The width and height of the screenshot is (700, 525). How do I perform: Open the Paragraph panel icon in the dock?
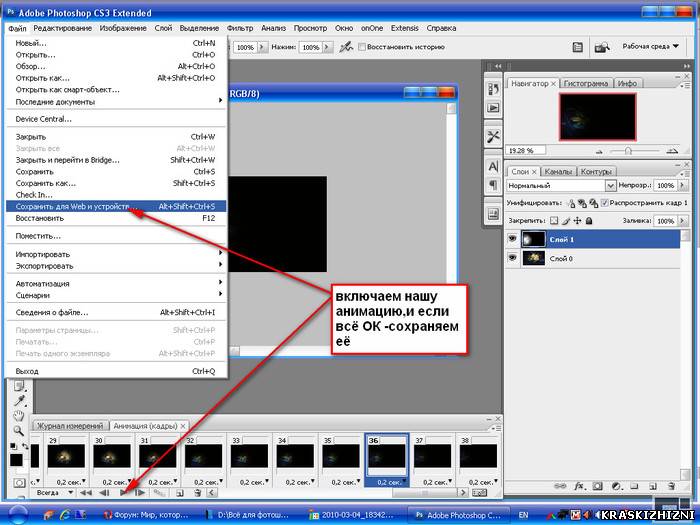pos(493,184)
